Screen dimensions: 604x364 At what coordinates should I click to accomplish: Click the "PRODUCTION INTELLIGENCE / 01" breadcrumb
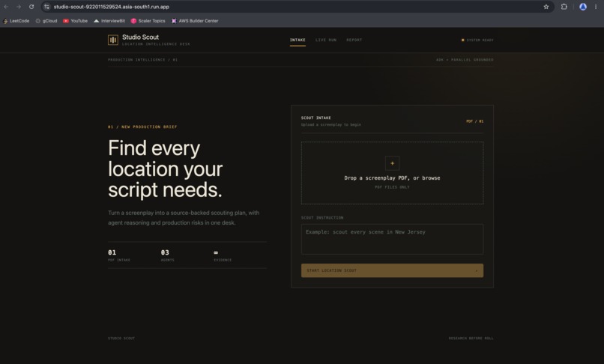pyautogui.click(x=143, y=60)
